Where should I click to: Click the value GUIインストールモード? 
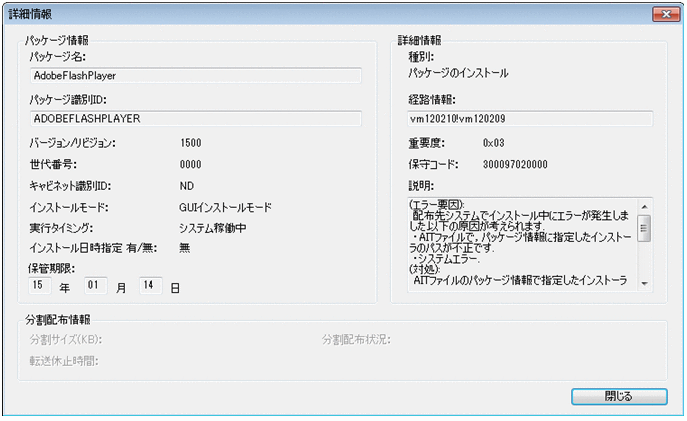click(x=226, y=207)
